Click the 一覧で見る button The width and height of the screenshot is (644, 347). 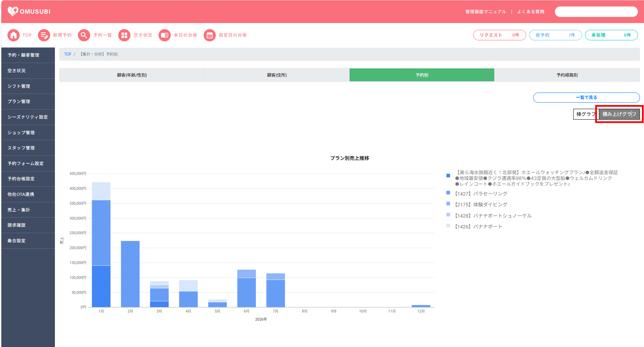point(586,98)
